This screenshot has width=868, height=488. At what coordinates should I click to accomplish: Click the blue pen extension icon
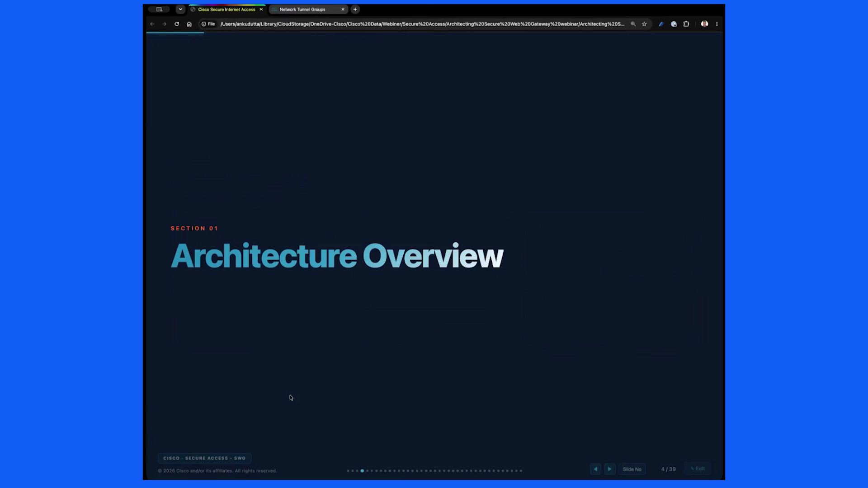coord(661,24)
